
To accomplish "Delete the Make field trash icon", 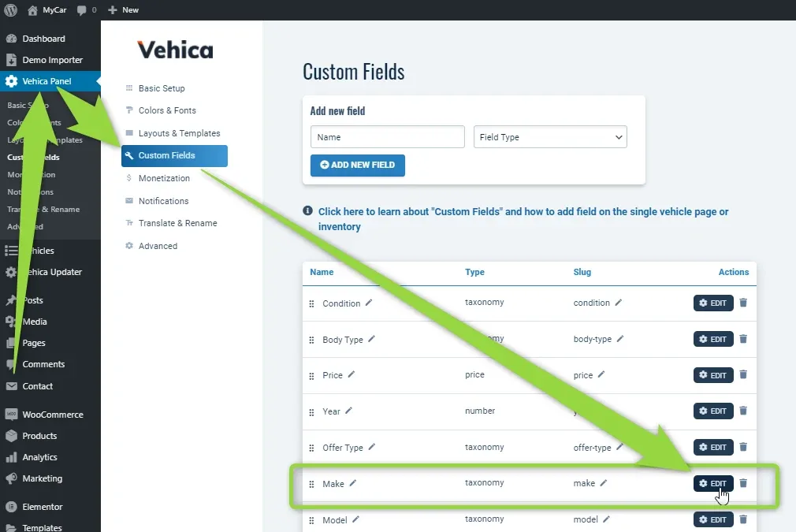I will click(743, 483).
